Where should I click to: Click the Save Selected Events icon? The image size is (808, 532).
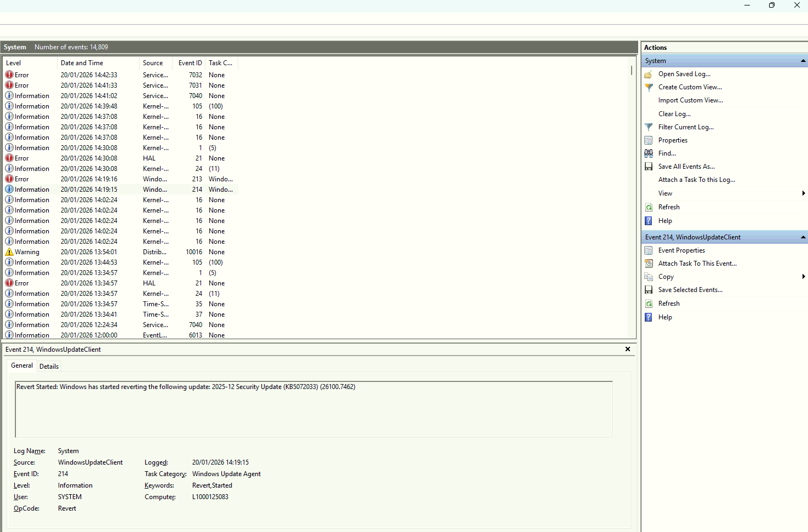click(x=649, y=289)
